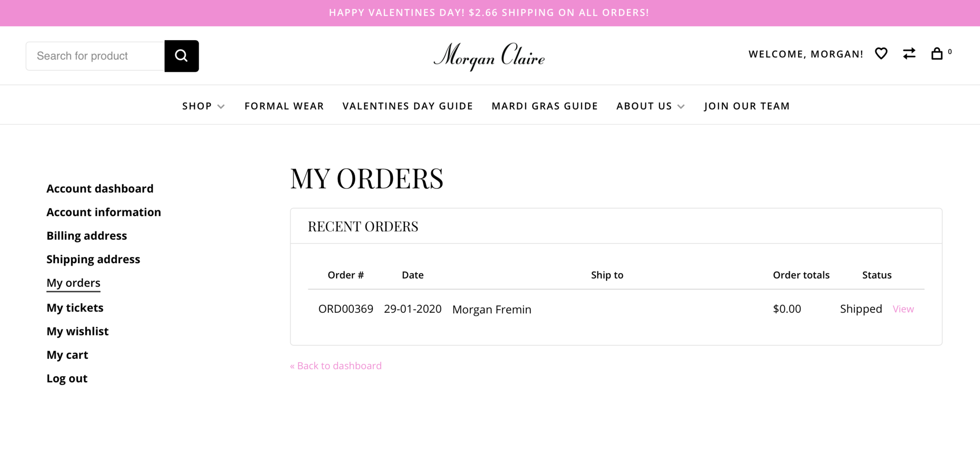Open My cart in sidebar
This screenshot has width=980, height=453.
[67, 354]
